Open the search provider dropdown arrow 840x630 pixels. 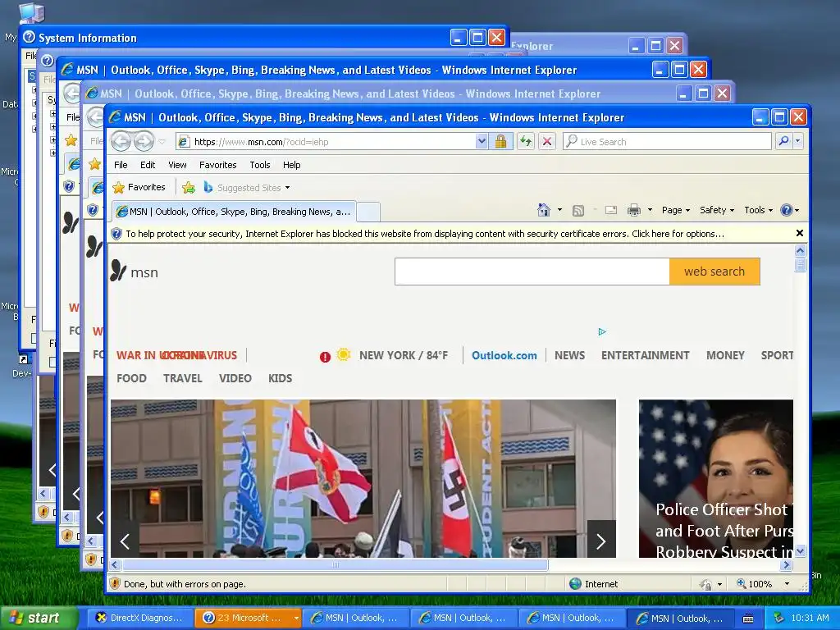coord(798,141)
